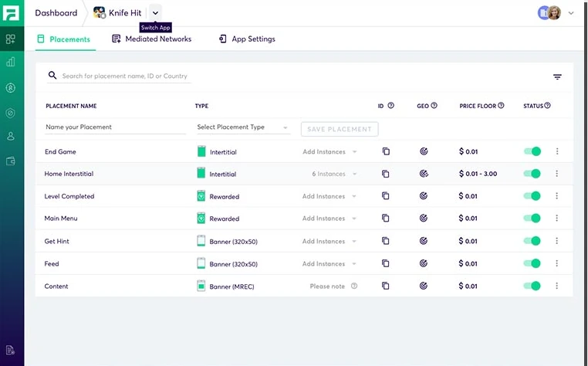This screenshot has height=366, width=588.
Task: Click the help icon next to PRICE FLOOR
Action: 501,106
